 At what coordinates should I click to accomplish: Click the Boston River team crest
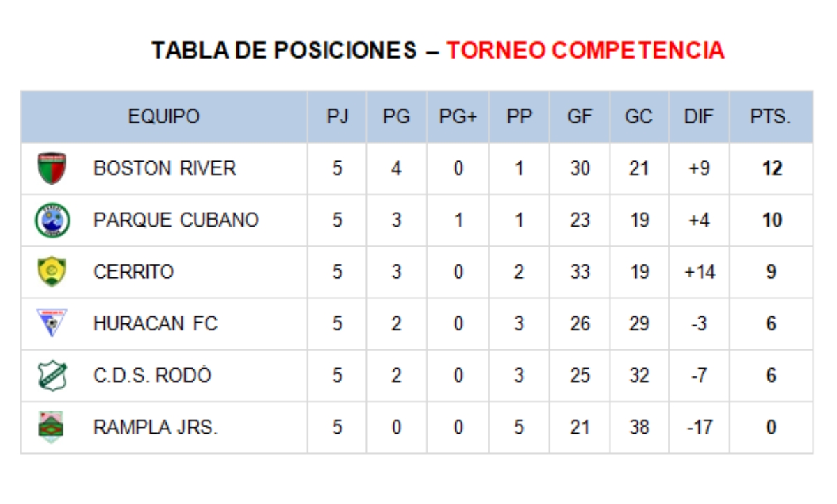[52, 168]
